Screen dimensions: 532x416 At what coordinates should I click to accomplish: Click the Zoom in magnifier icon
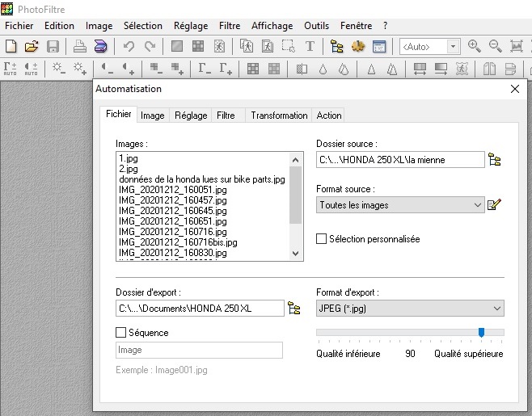coord(475,47)
